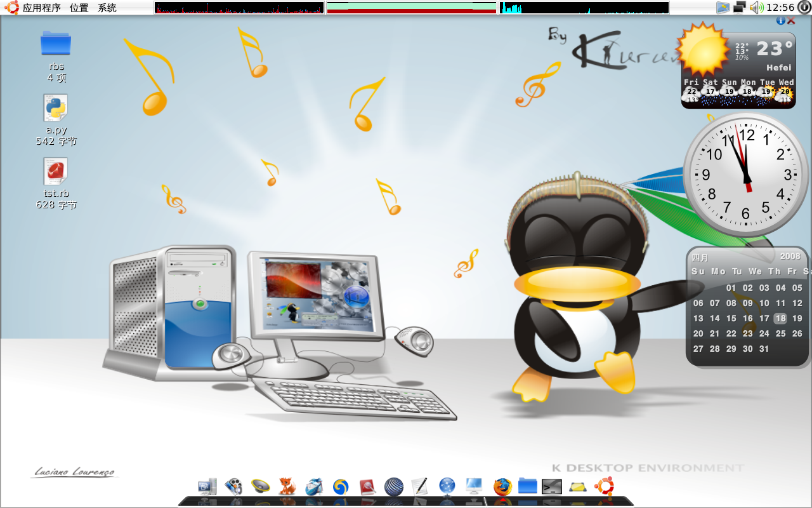
Task: Open the yellow flat tray dock icon
Action: point(577,487)
